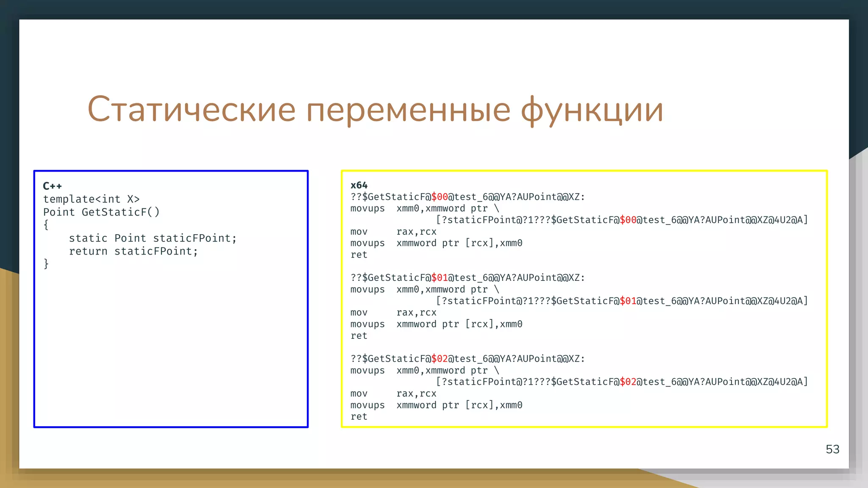Viewport: 868px width, 488px height.
Task: Click the '[?staticFPoint@?1???$GetStaticF@$00' operand line
Action: (622, 220)
